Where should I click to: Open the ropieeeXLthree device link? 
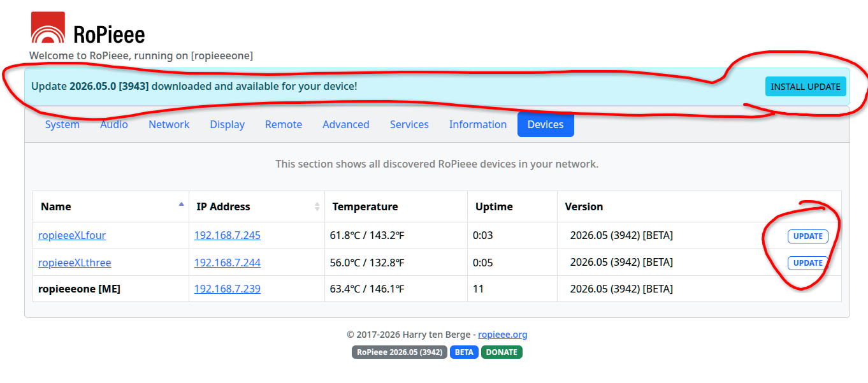75,262
